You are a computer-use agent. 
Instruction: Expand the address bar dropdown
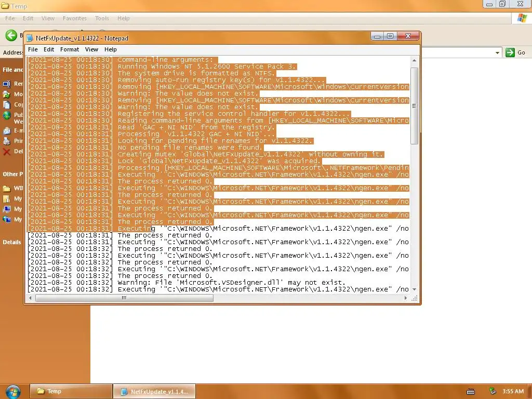coord(497,52)
